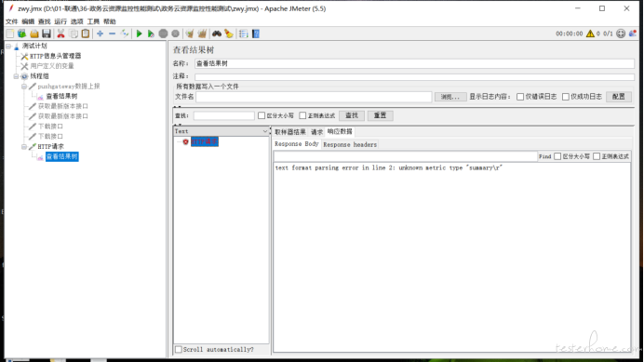Screen dimensions: 644x362
Task: Tick 正则表达式 beside the 查找 button
Action: [x=302, y=115]
